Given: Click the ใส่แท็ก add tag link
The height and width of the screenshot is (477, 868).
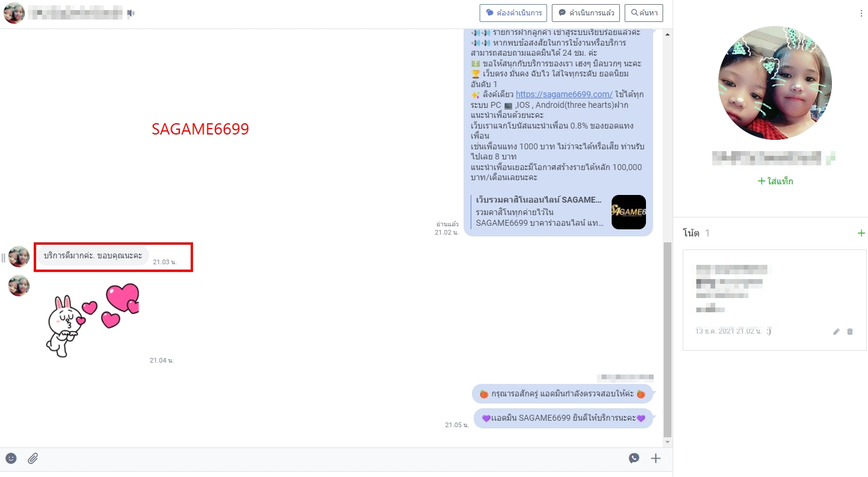Looking at the screenshot, I should [x=775, y=181].
